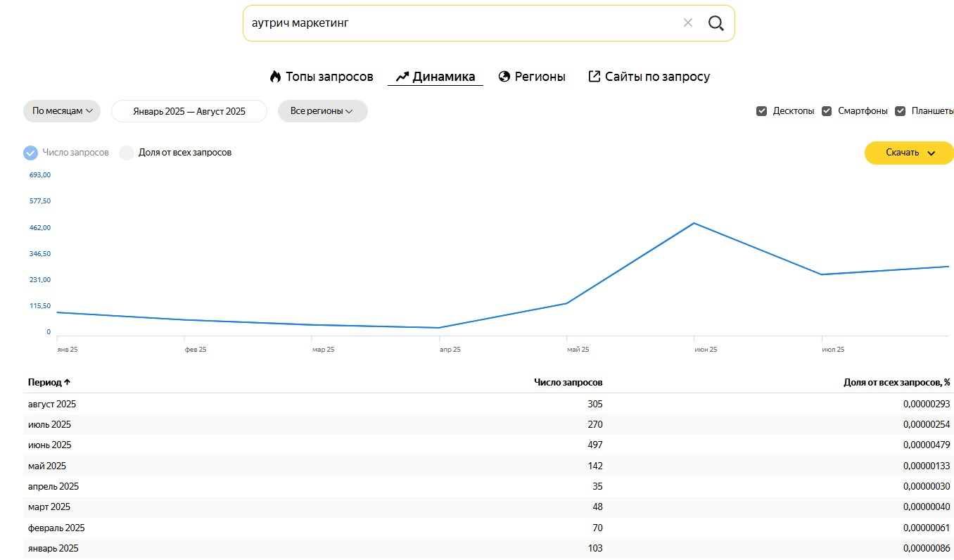Open the По месяцам dropdown
The image size is (954, 560).
coord(62,111)
